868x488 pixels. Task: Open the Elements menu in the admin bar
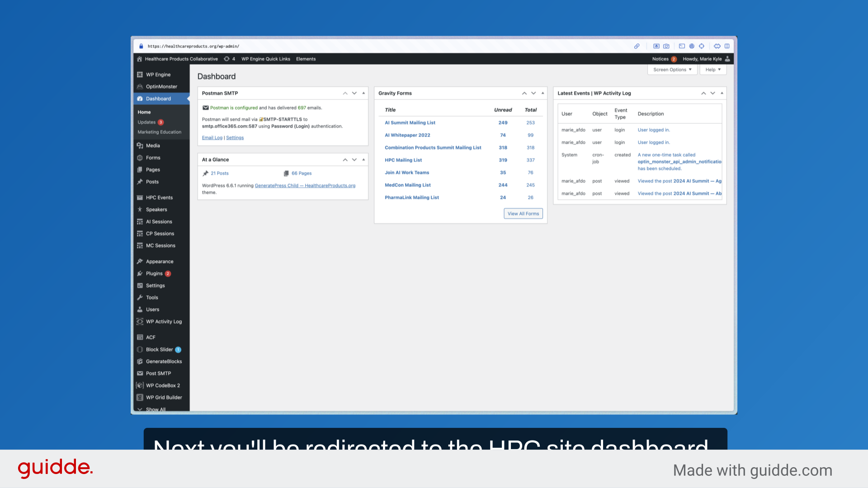[x=306, y=59]
